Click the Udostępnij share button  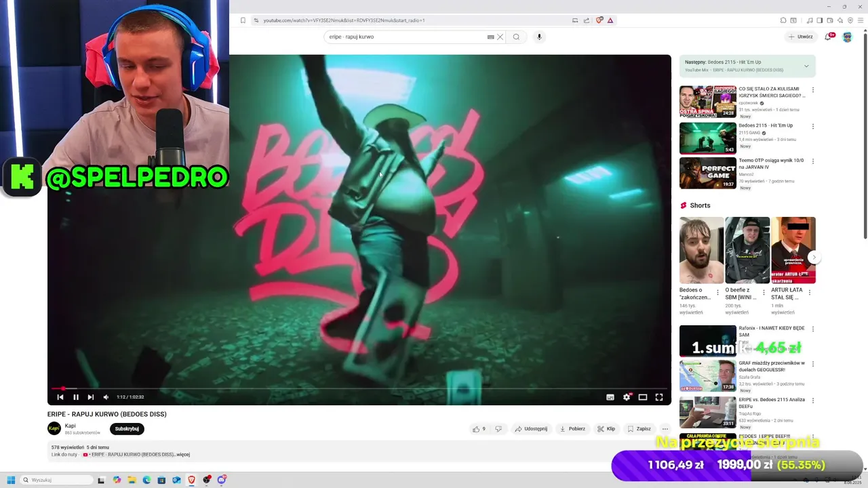[531, 428]
